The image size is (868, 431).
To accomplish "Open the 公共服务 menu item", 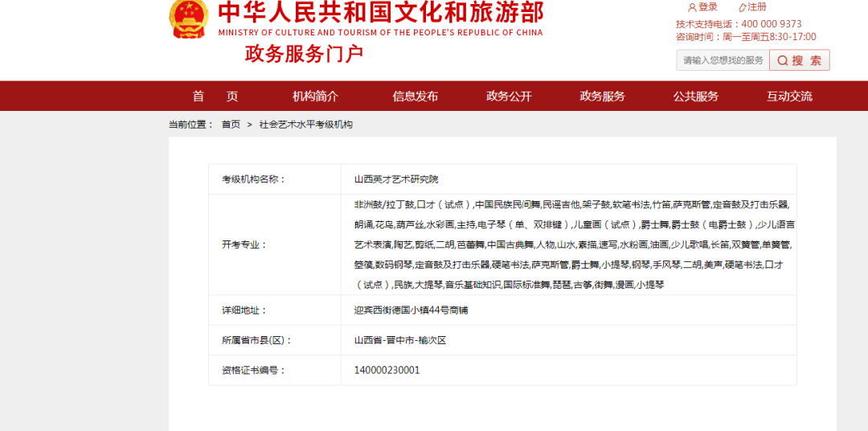I will (696, 96).
